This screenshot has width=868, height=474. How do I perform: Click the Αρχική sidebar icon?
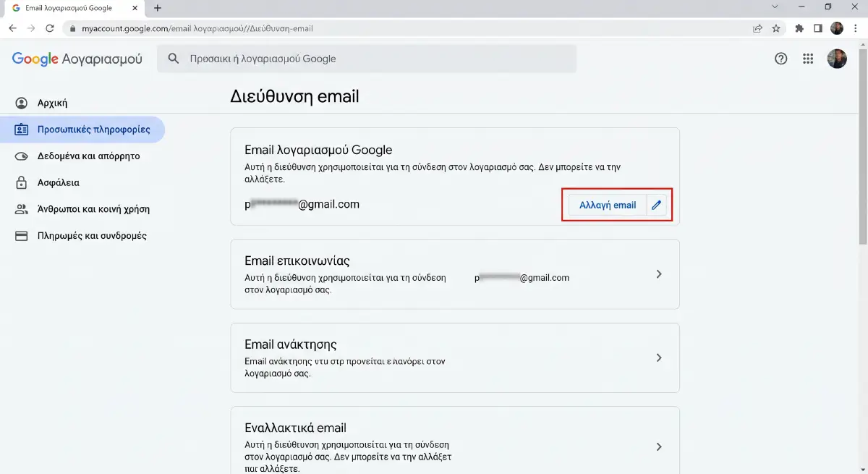22,103
